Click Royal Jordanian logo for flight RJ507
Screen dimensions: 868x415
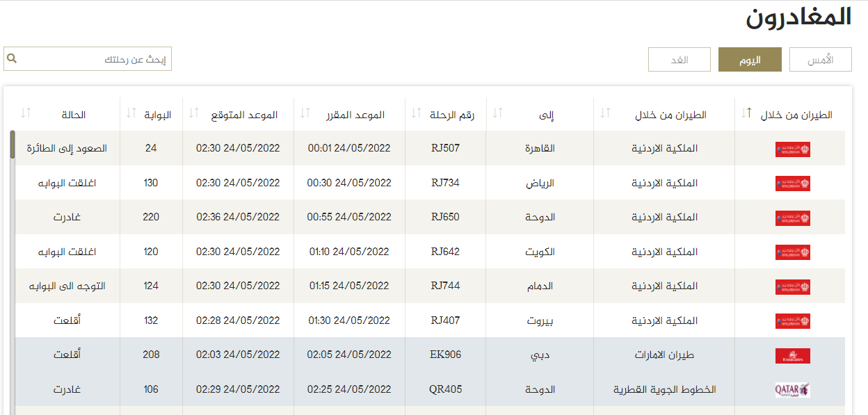(x=792, y=149)
